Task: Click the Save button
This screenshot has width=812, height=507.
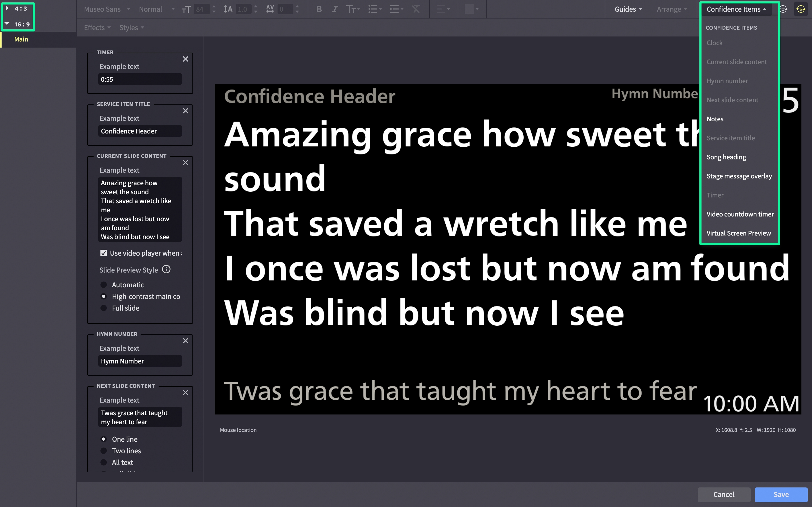Action: click(x=781, y=494)
